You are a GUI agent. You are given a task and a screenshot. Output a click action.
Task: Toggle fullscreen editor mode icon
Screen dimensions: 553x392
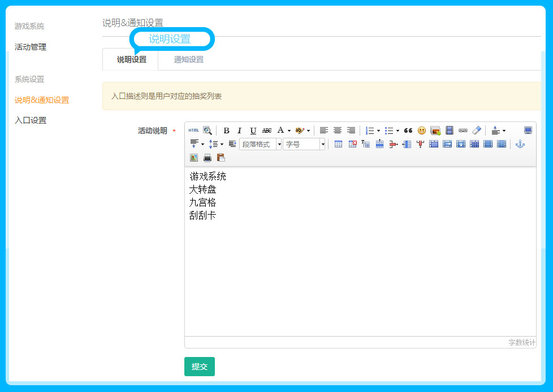(528, 130)
